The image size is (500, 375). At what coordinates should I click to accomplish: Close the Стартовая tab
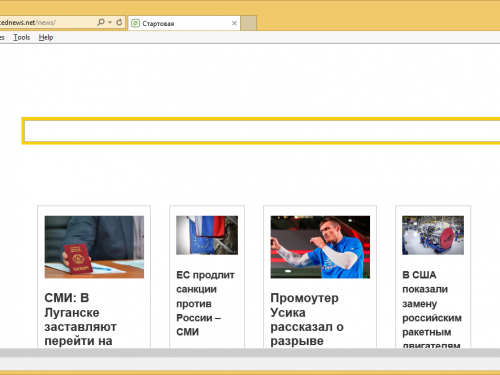click(234, 23)
